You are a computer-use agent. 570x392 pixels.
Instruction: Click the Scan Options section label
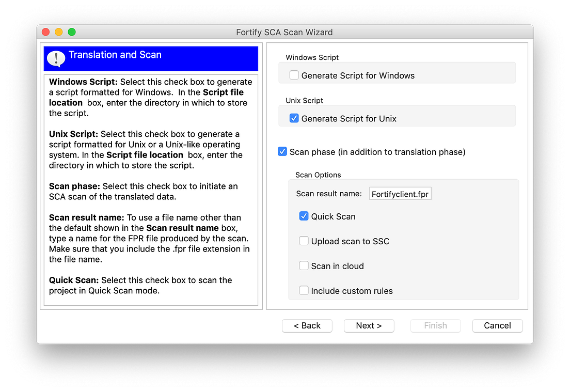318,175
